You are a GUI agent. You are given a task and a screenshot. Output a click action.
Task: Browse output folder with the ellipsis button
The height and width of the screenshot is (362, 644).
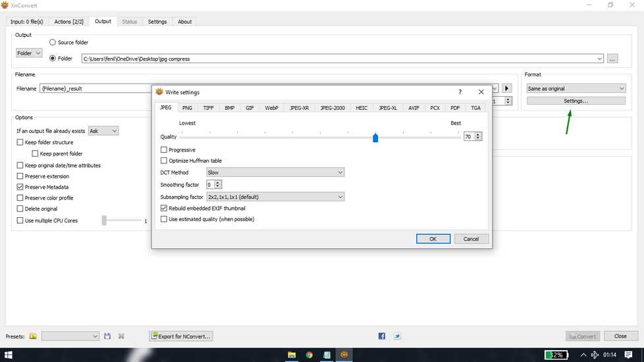(612, 59)
